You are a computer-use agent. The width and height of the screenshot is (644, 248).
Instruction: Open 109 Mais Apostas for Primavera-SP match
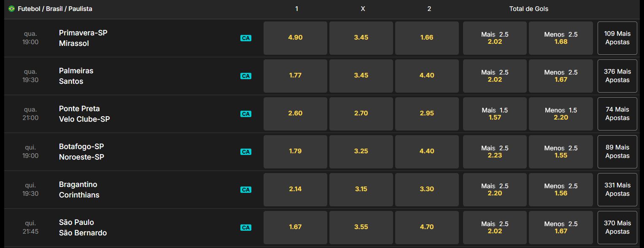pos(617,38)
